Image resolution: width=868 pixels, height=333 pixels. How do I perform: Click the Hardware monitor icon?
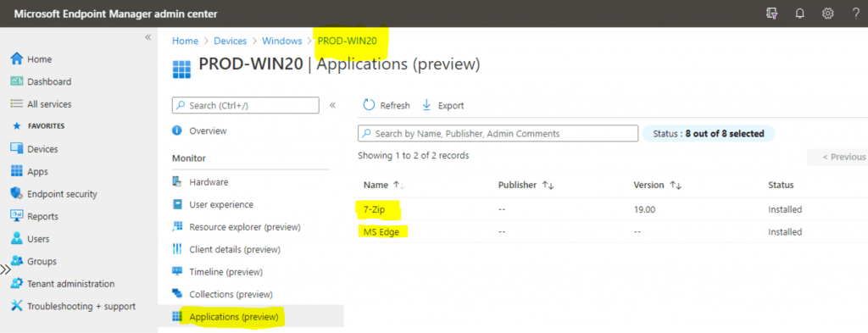coord(177,181)
